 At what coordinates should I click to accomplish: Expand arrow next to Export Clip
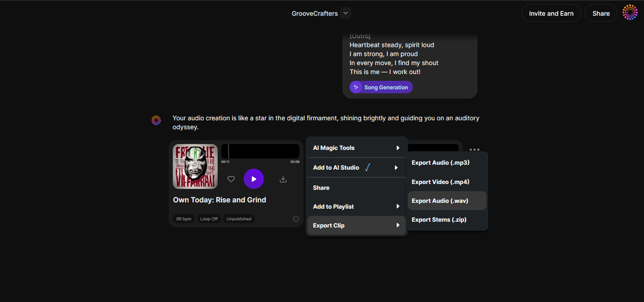pos(398,225)
